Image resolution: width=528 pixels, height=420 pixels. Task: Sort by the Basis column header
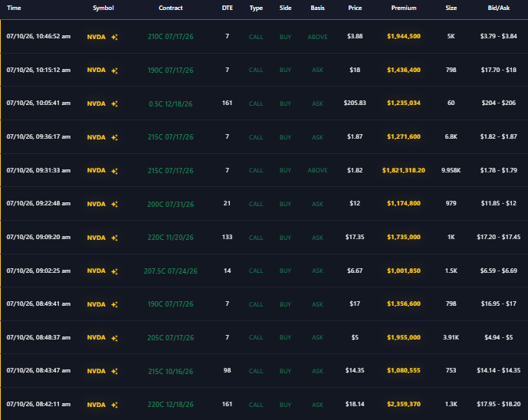317,8
